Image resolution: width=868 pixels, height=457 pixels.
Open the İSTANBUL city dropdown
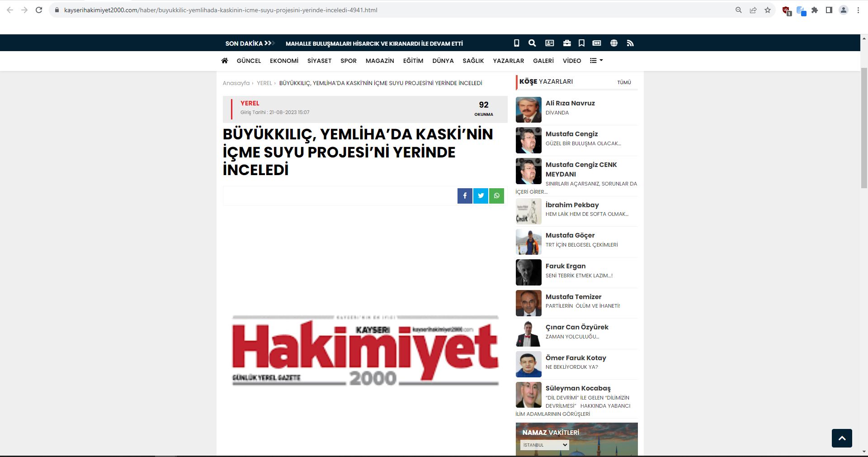click(544, 445)
